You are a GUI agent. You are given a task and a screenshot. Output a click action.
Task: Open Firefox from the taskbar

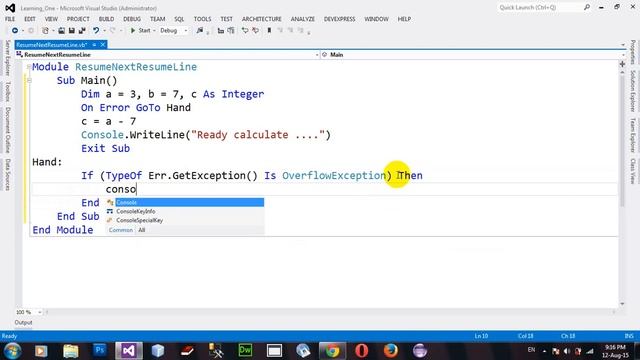coord(391,351)
